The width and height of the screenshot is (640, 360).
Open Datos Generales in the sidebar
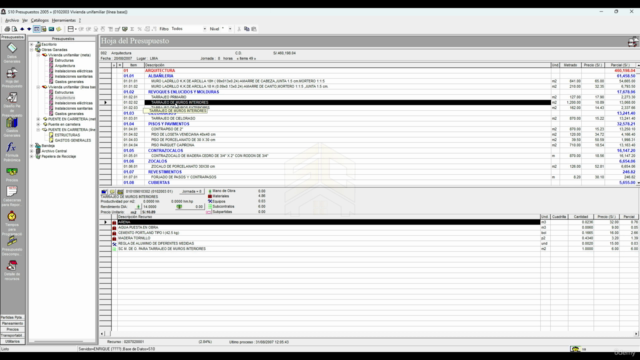(x=12, y=53)
